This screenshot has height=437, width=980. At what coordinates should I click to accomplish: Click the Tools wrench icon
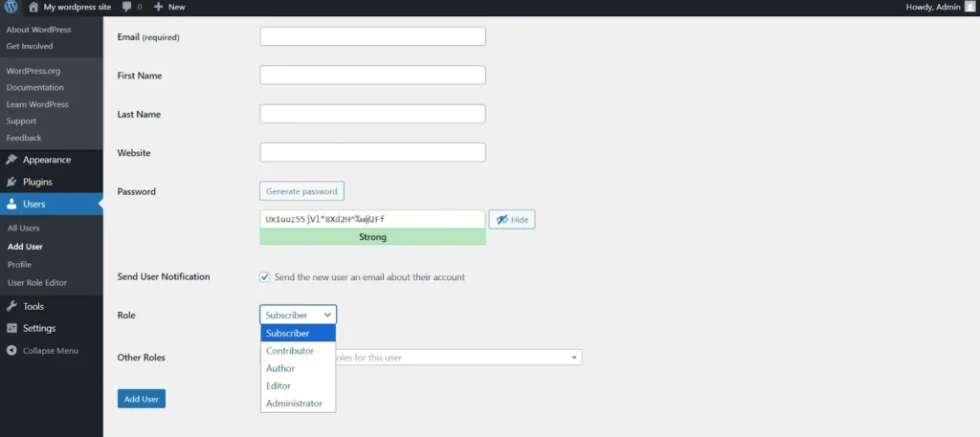coord(11,307)
